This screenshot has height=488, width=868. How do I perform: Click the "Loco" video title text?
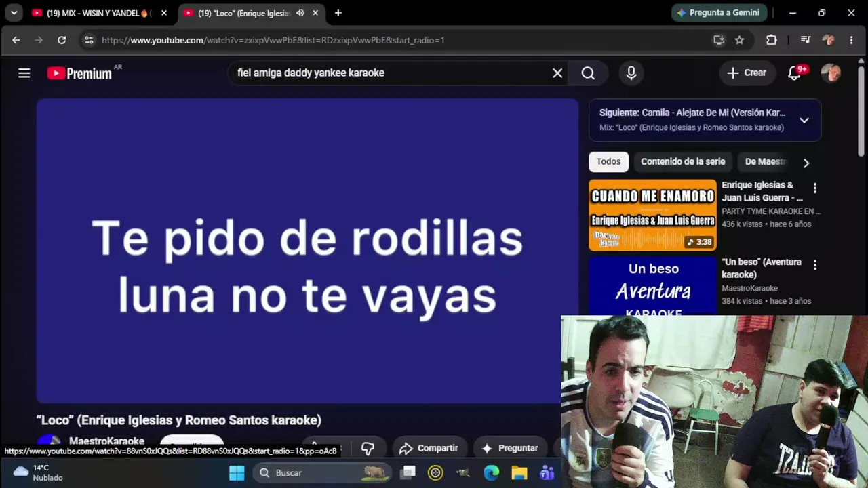tap(179, 420)
